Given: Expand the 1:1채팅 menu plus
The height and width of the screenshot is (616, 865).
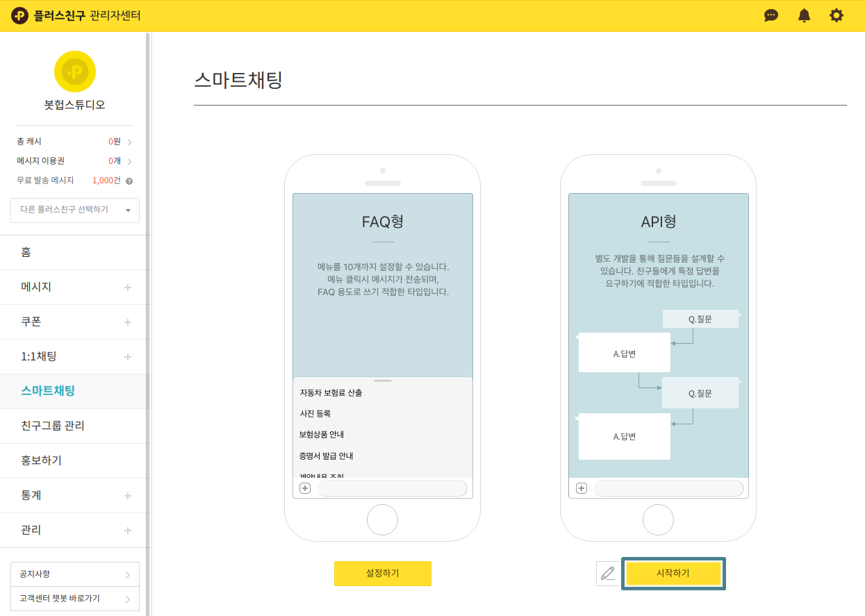Looking at the screenshot, I should [x=128, y=357].
